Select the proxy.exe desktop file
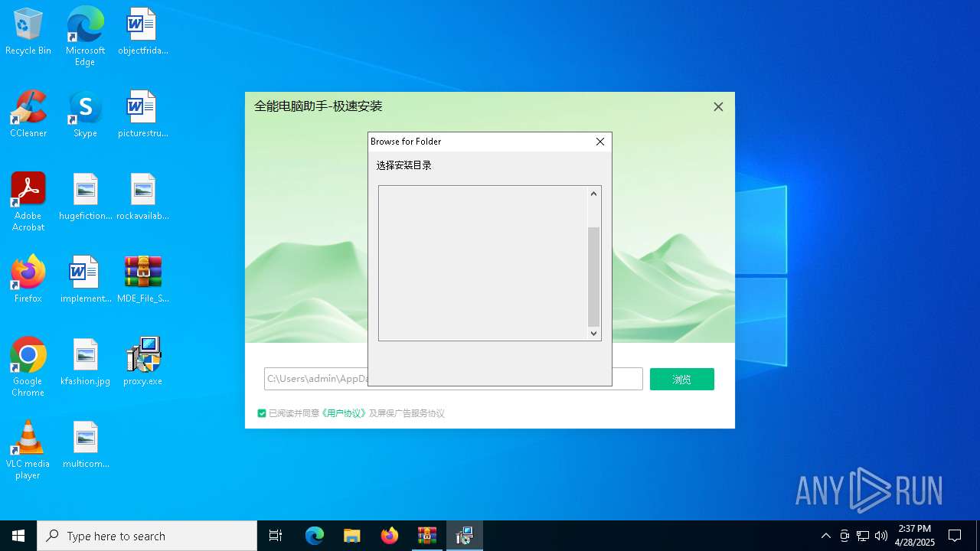 coord(142,362)
